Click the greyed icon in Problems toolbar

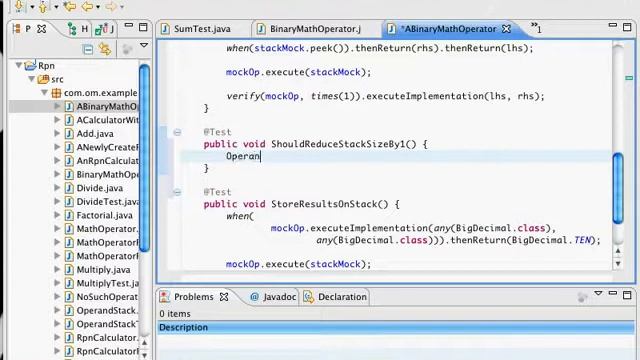tap(582, 297)
